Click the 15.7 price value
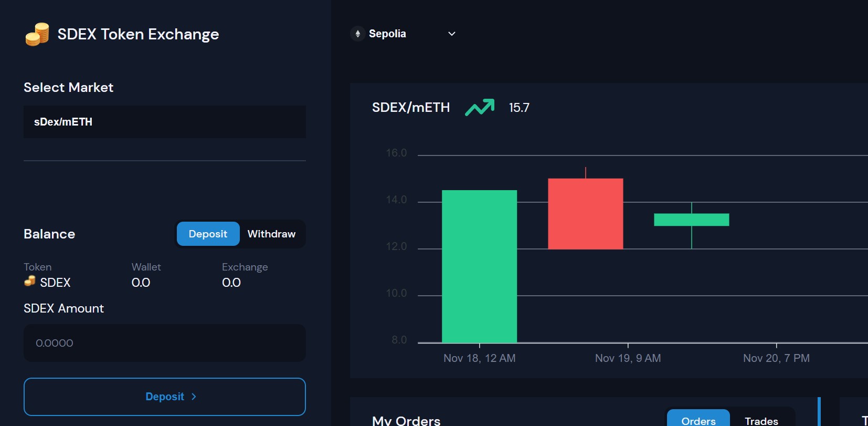Viewport: 868px width, 426px height. point(518,108)
